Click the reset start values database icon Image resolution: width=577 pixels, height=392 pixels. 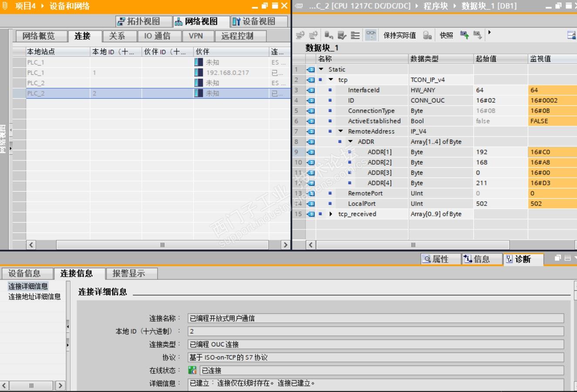click(329, 35)
